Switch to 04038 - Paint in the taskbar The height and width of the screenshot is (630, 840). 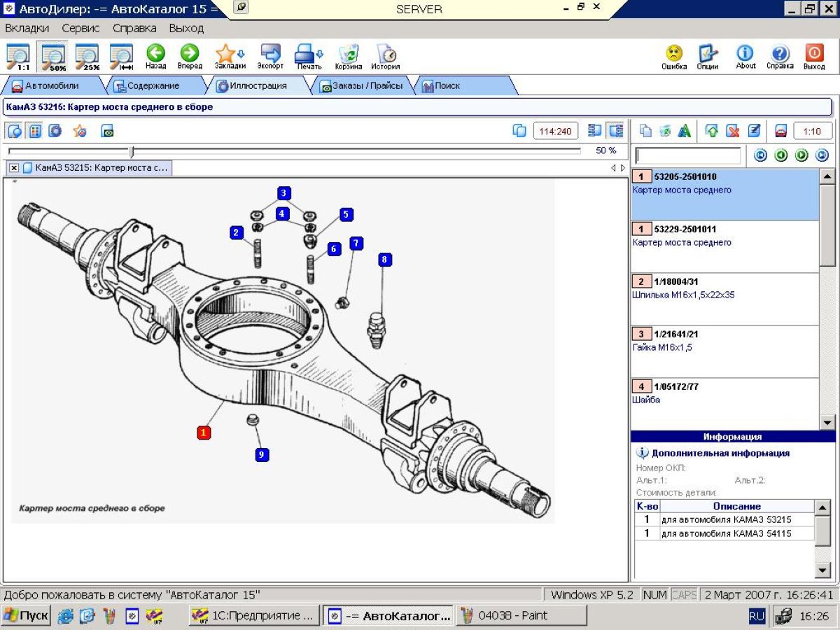pos(521,616)
